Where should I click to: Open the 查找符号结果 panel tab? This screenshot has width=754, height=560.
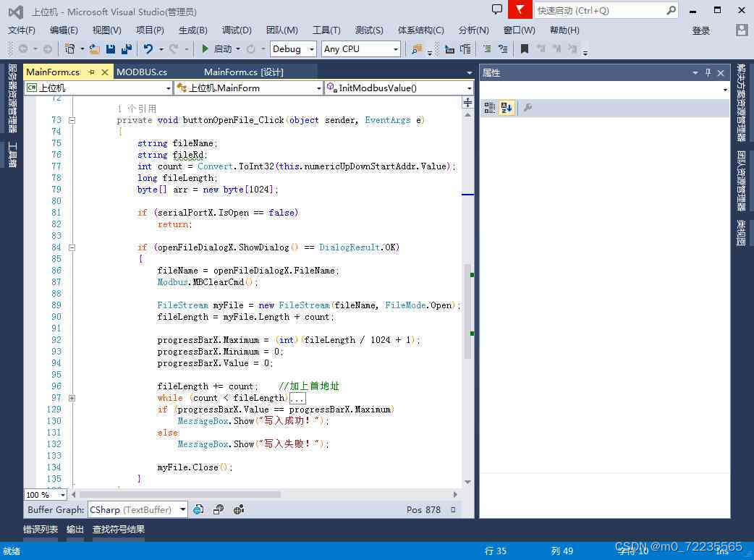(x=118, y=529)
